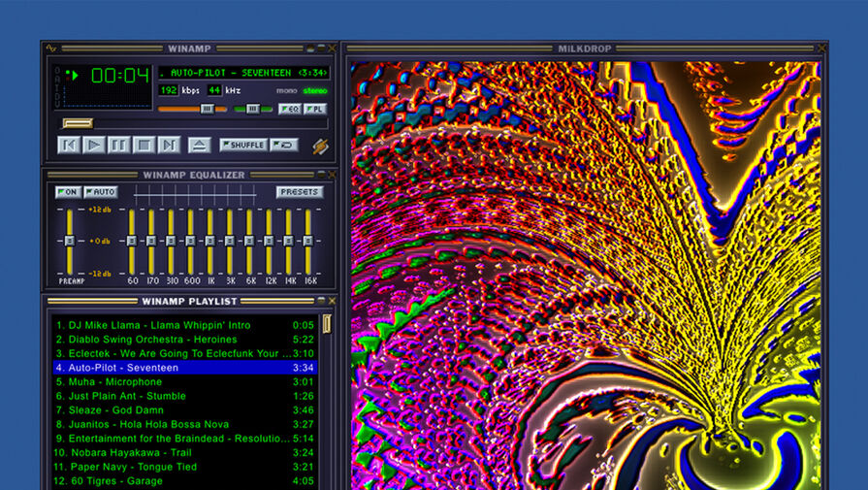This screenshot has height=490, width=868.
Task: Select Auto-Pilot - Seventeen in playlist
Action: pos(185,368)
